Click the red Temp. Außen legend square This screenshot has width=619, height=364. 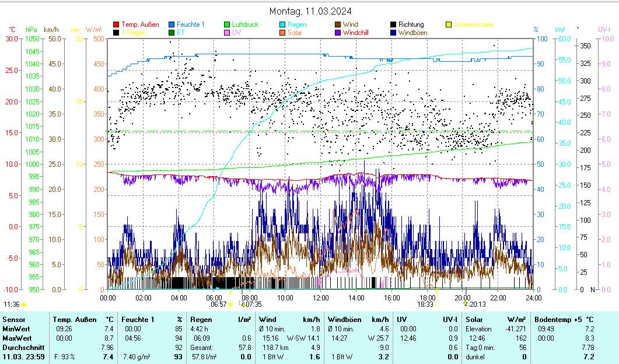click(x=116, y=24)
